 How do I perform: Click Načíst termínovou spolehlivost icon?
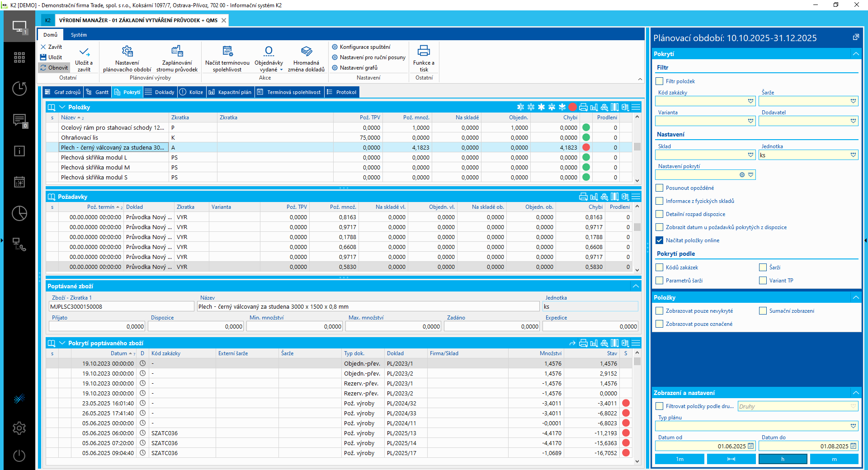(227, 52)
